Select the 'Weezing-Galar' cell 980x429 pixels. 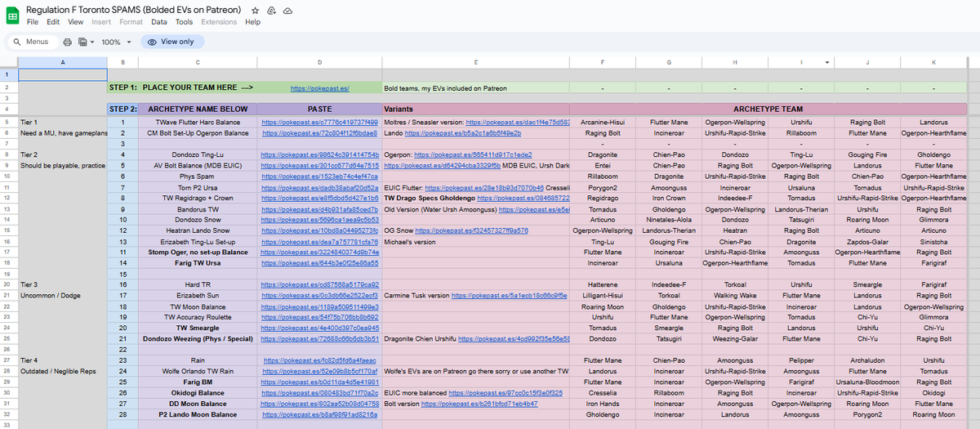(x=735, y=338)
